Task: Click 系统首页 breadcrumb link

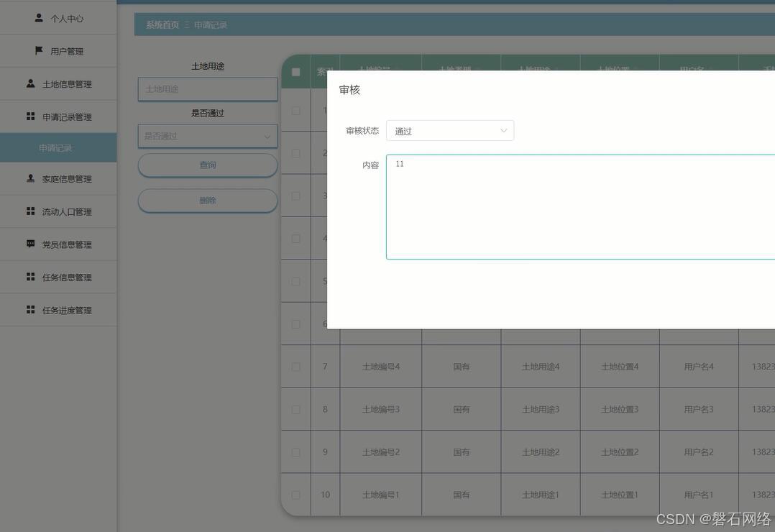Action: tap(162, 24)
